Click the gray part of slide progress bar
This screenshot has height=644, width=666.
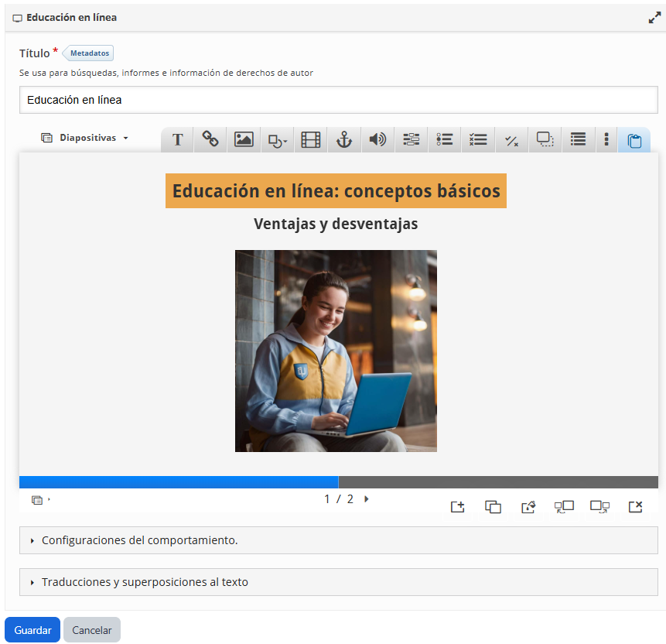pyautogui.click(x=497, y=482)
